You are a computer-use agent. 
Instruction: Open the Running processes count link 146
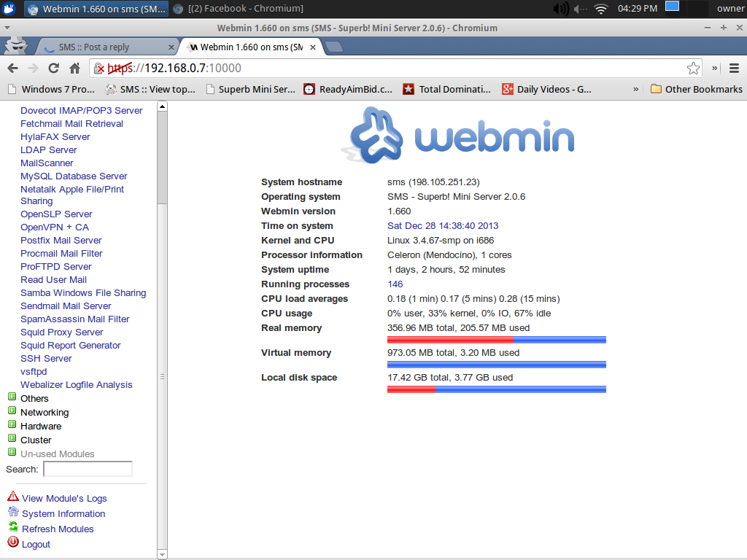[395, 284]
